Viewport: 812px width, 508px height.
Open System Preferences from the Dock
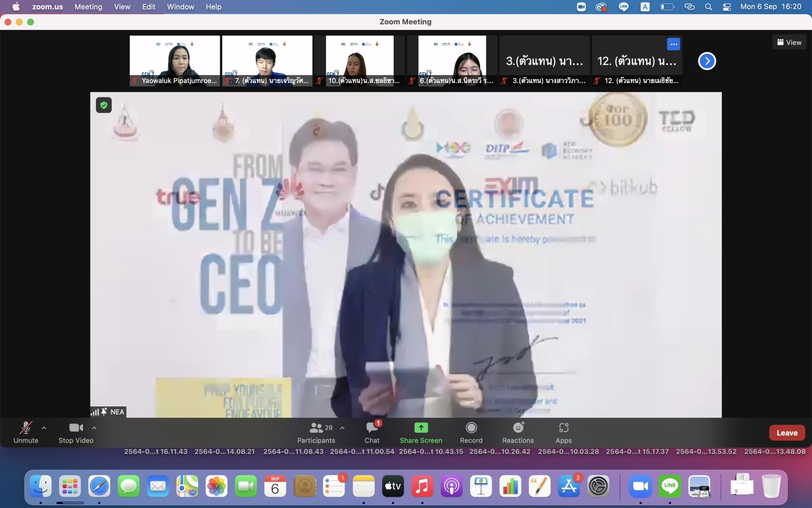click(598, 486)
